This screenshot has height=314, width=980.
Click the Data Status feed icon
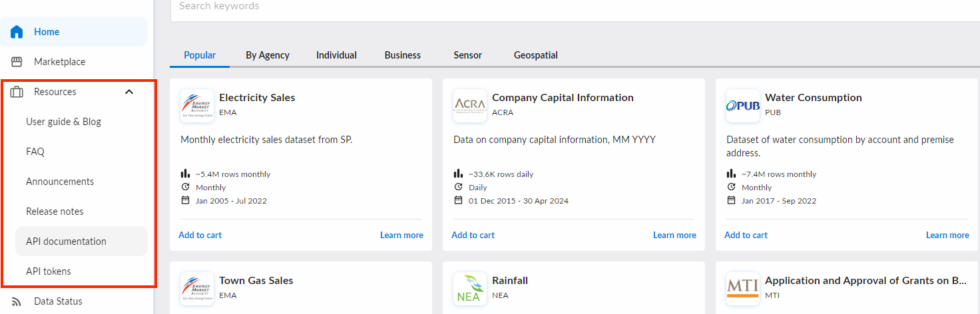17,301
